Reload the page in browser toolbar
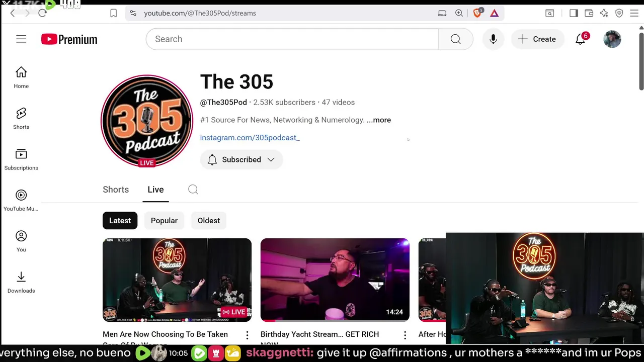Image resolution: width=644 pixels, height=362 pixels. click(42, 13)
